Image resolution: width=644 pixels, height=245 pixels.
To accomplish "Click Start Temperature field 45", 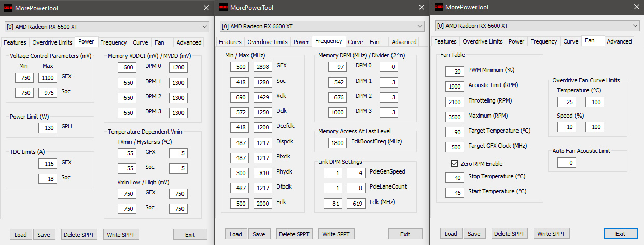I will click(x=455, y=193).
